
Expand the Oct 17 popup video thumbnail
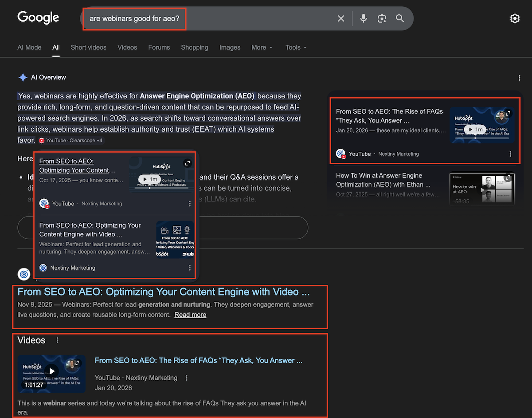point(188,163)
